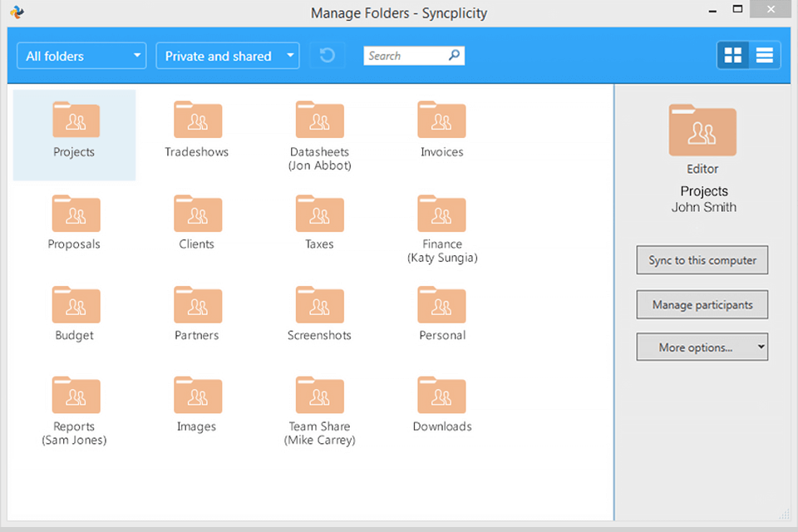798x532 pixels.
Task: Select the Screenshots folder icon
Action: click(x=319, y=304)
